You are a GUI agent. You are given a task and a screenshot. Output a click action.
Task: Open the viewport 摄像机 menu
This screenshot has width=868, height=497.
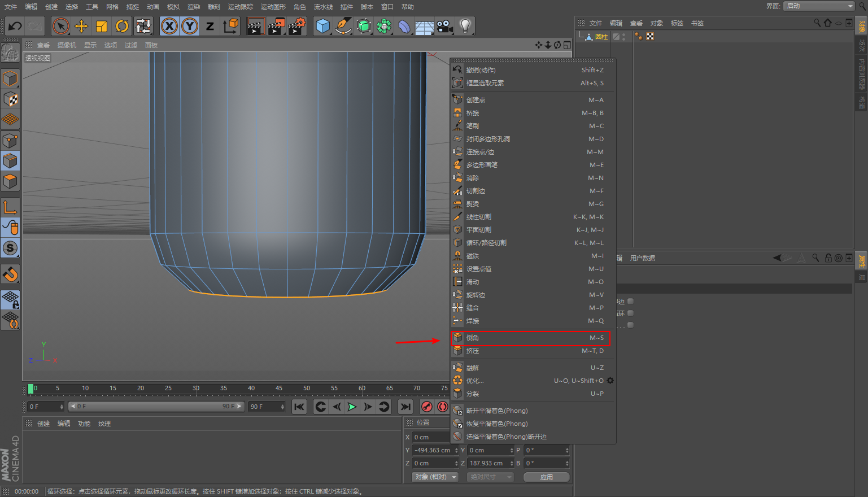click(x=67, y=45)
